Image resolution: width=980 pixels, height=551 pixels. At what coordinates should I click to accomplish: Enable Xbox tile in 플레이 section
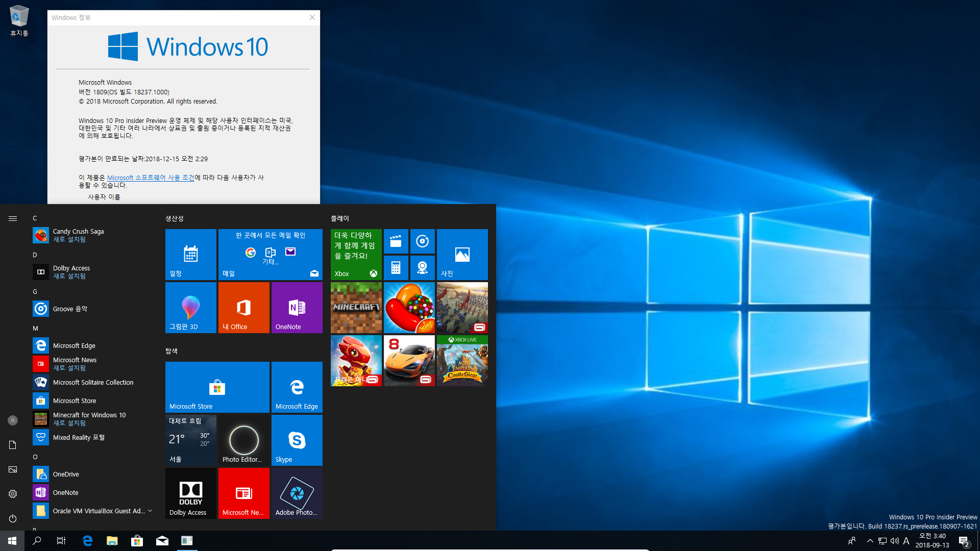355,254
